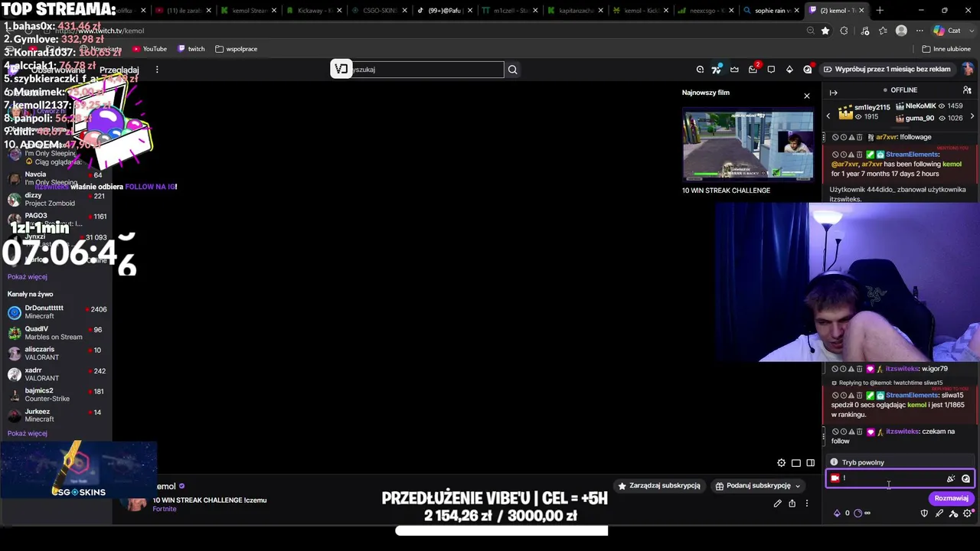The image size is (980, 551).
Task: Open the chat community users list icon
Action: (x=967, y=90)
